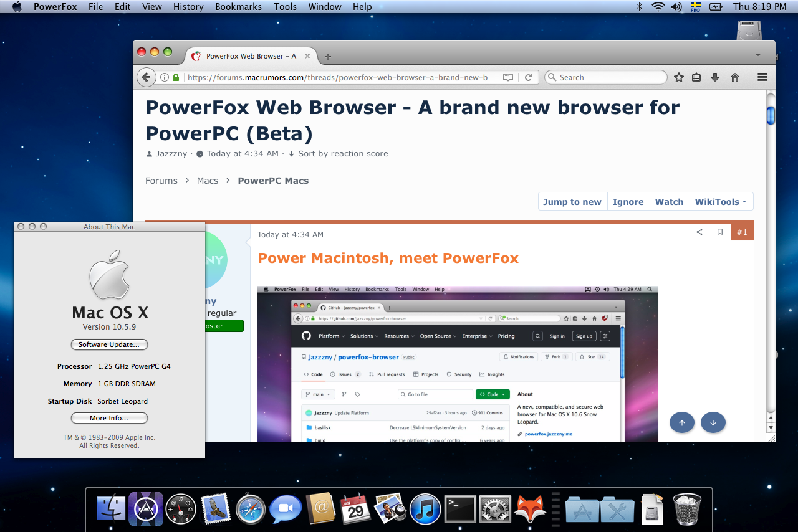Image resolution: width=798 pixels, height=532 pixels.
Task: Open the Tools menu
Action: (x=285, y=7)
